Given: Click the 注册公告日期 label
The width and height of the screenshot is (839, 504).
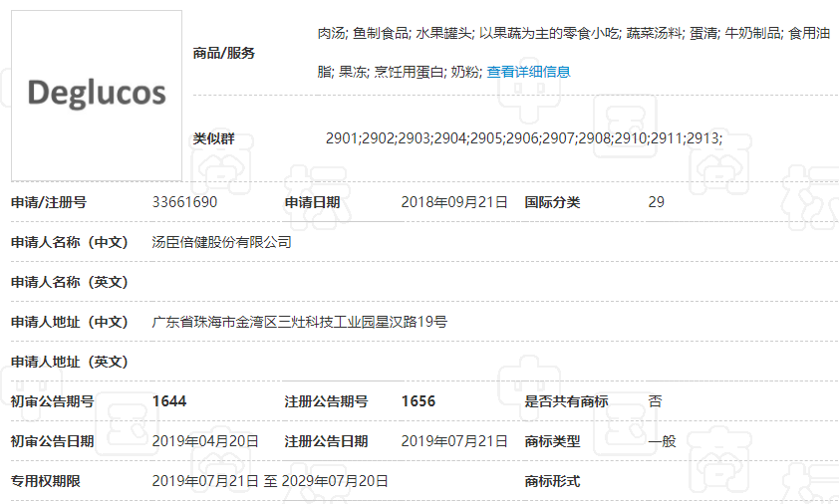Looking at the screenshot, I should point(327,441).
